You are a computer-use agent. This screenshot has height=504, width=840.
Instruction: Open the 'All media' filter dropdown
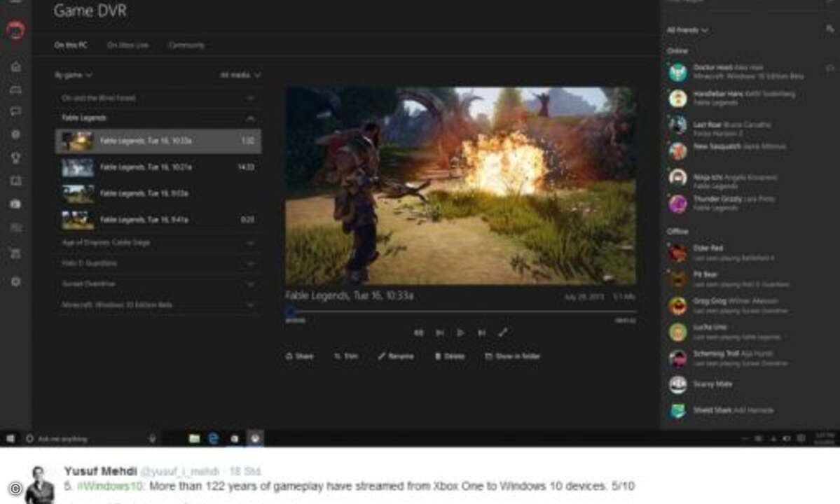pyautogui.click(x=240, y=75)
